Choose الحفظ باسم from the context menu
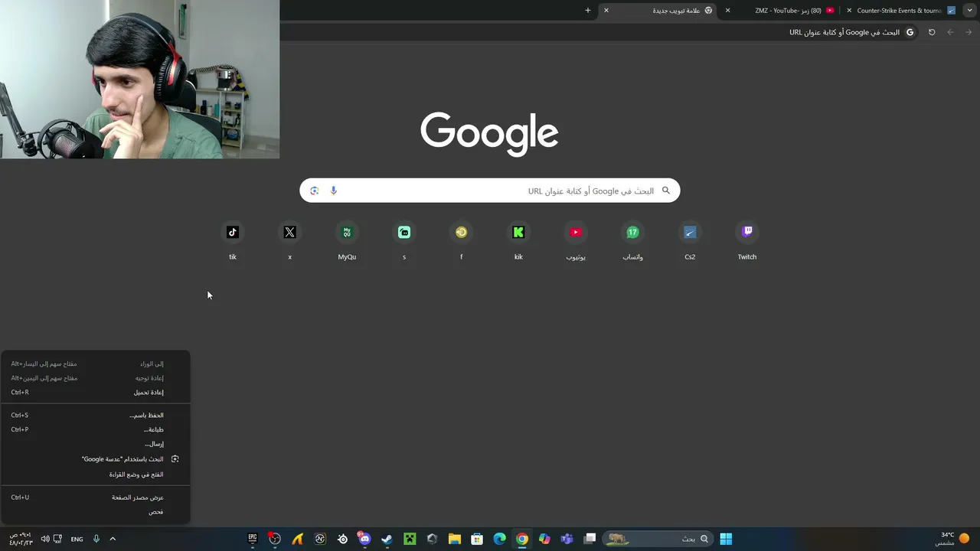 (95, 416)
